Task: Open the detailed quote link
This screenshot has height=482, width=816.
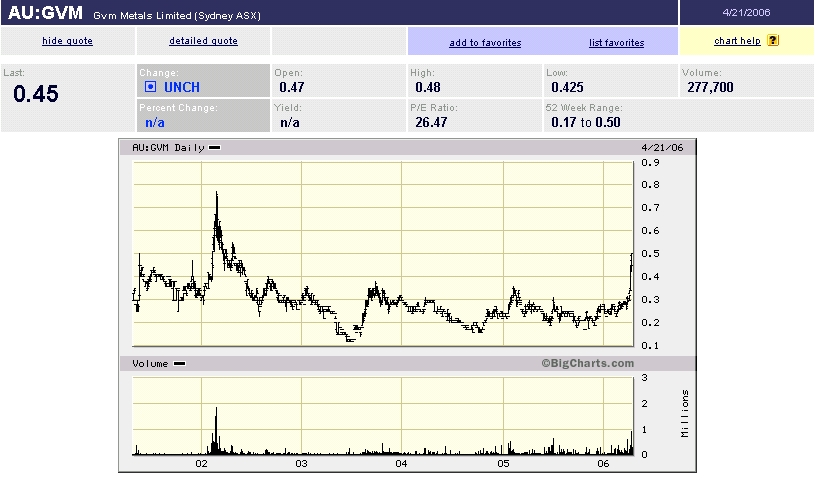Action: (x=203, y=41)
